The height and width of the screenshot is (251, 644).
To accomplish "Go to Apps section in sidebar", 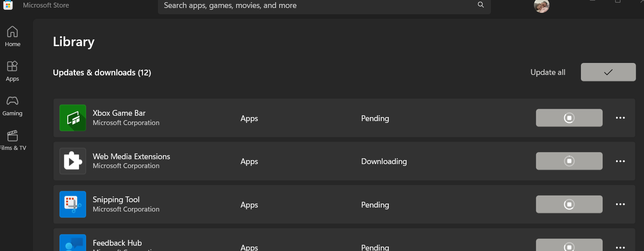I will coord(12,71).
